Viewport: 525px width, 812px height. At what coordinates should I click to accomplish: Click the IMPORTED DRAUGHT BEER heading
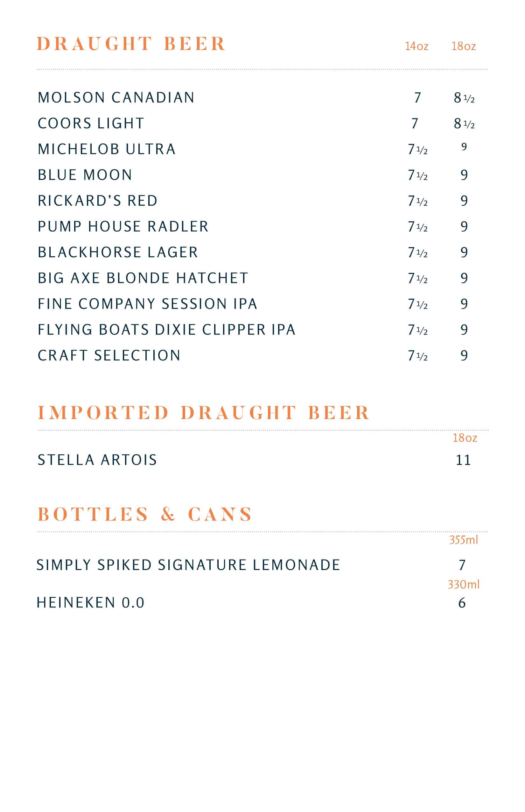[204, 412]
